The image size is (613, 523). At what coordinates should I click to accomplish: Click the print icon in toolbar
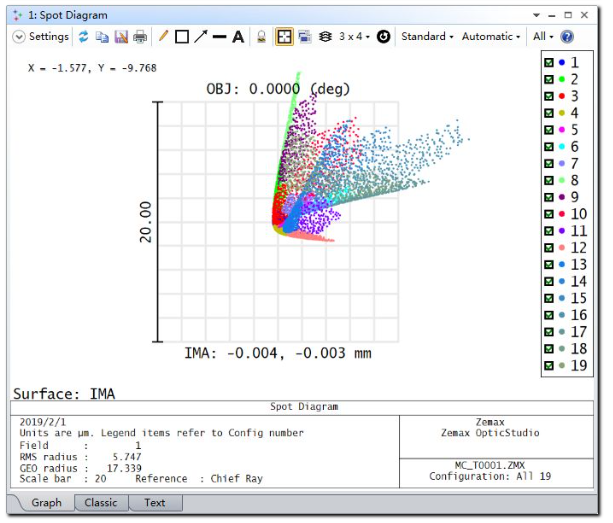[x=140, y=37]
